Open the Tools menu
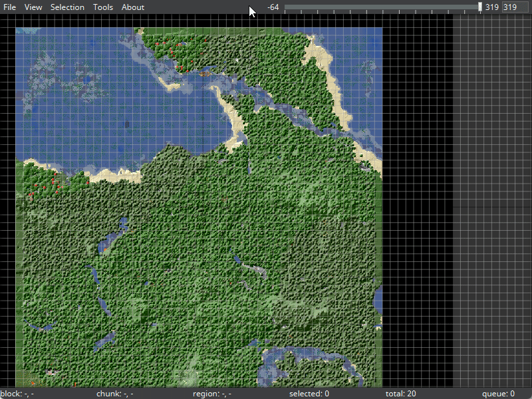 pos(103,7)
